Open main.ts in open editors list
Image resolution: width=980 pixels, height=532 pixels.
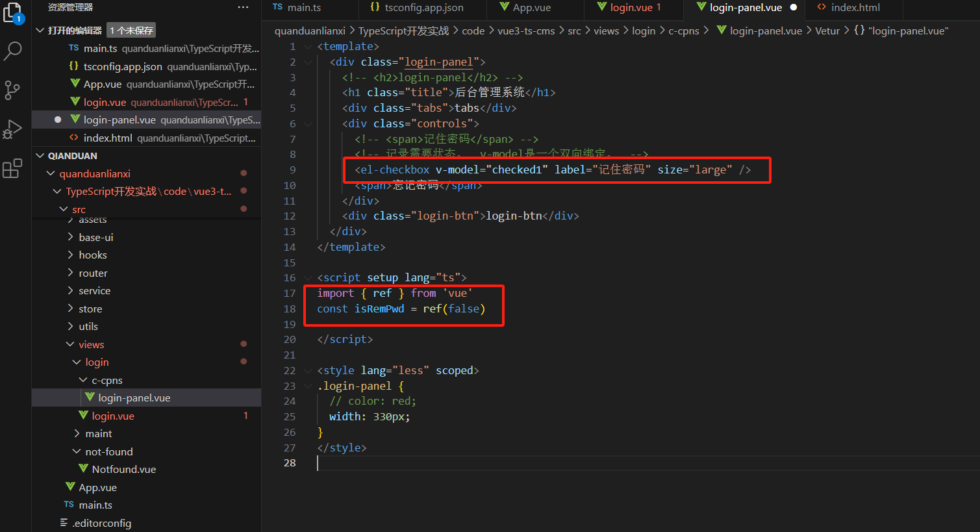[x=146, y=48]
